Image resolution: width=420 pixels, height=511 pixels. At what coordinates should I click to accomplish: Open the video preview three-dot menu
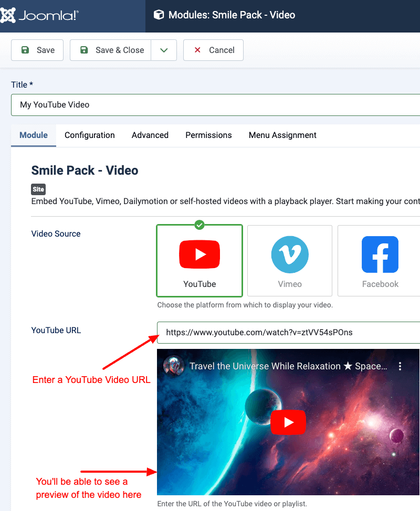coord(400,366)
